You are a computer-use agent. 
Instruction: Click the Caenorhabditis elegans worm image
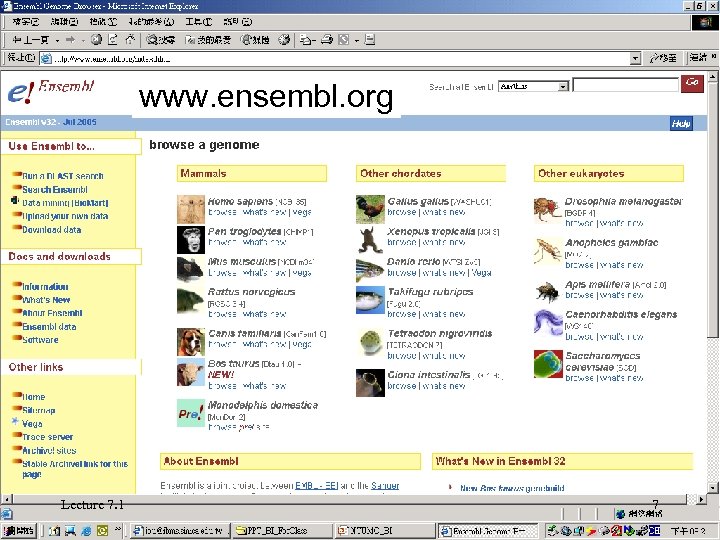(547, 323)
